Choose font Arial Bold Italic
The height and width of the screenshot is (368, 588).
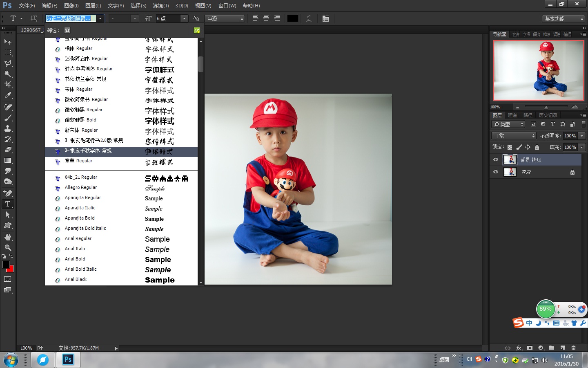coord(121,269)
